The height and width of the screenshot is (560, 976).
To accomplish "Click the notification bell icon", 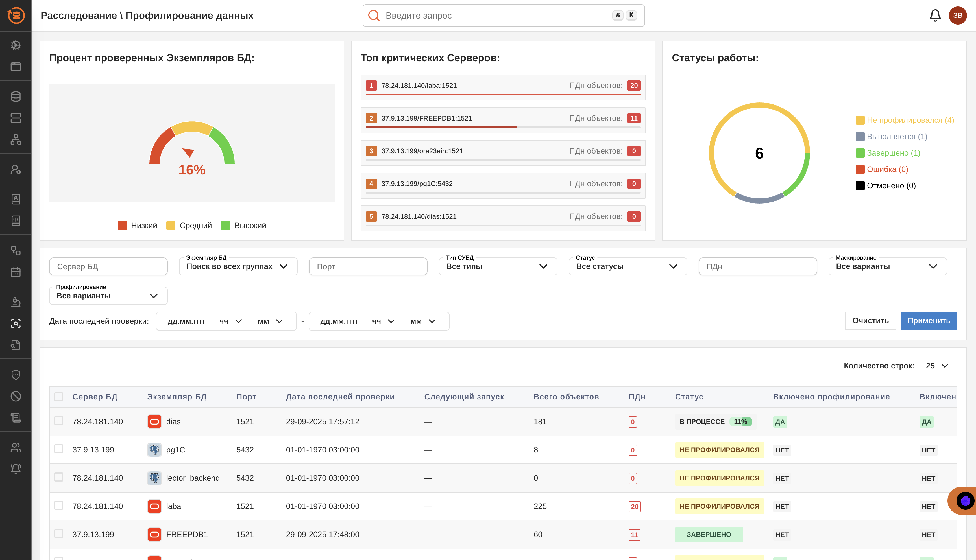I will (935, 16).
